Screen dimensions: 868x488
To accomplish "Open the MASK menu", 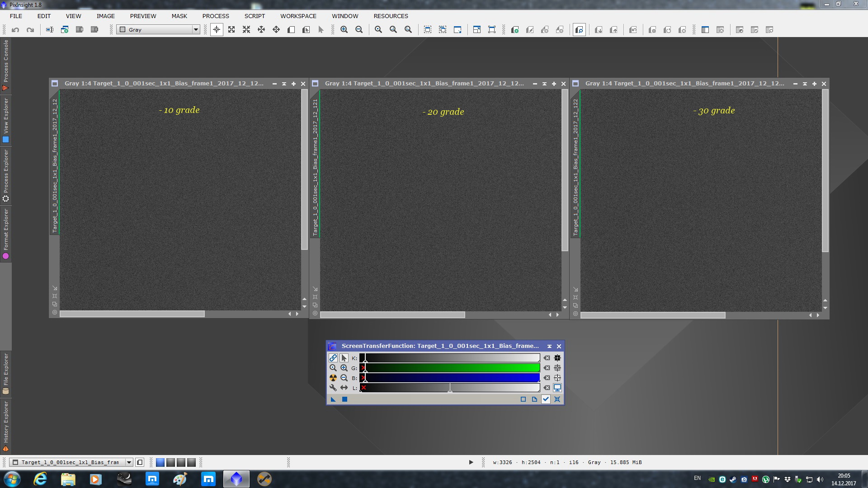I will [x=179, y=16].
